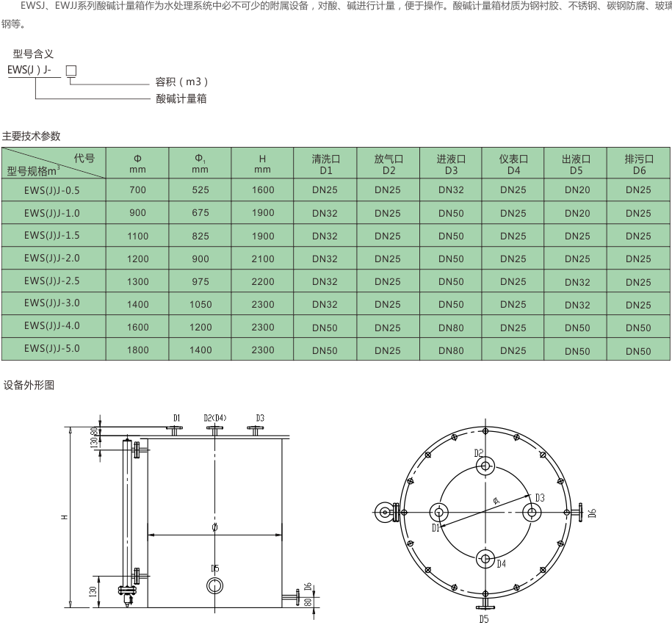Click the D3 port circle in top view

pos(531,512)
